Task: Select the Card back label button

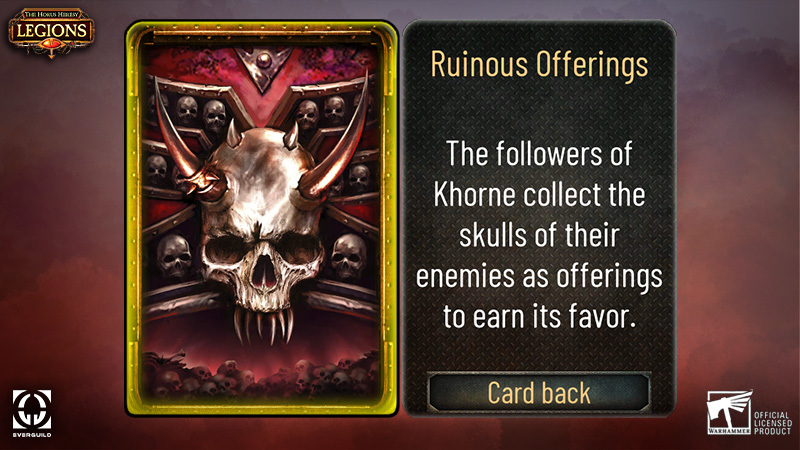Action: coord(539,392)
